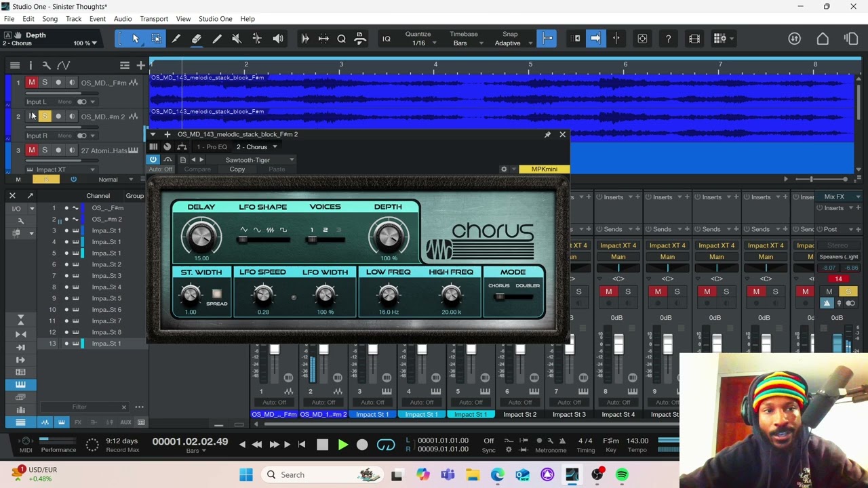Select the Mute tool
Image resolution: width=868 pixels, height=488 pixels.
237,39
